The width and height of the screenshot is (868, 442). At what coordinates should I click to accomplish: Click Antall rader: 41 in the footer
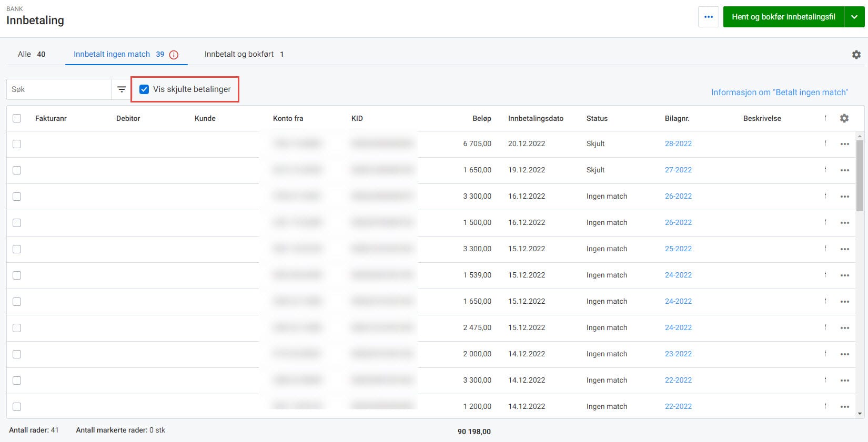34,430
